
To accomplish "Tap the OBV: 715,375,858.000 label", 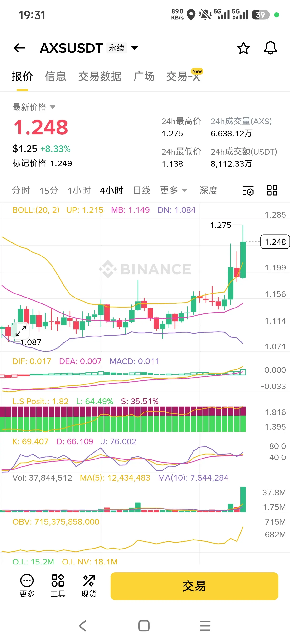I will [56, 522].
